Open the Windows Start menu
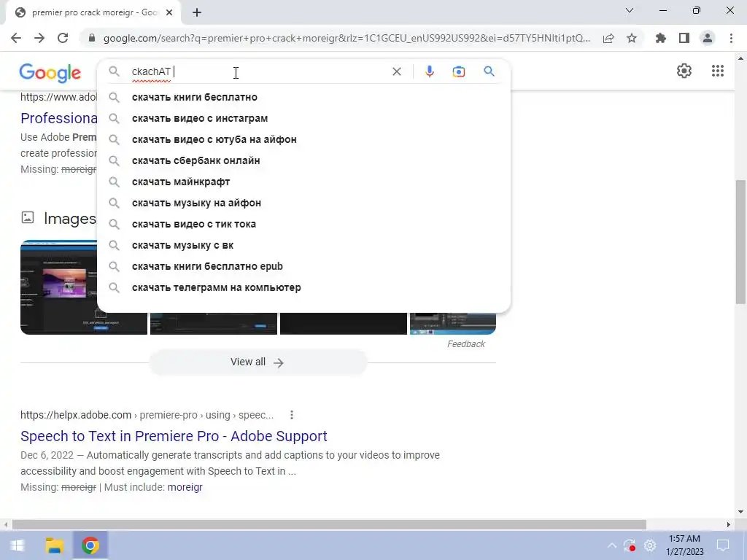This screenshot has height=560, width=747. click(18, 545)
